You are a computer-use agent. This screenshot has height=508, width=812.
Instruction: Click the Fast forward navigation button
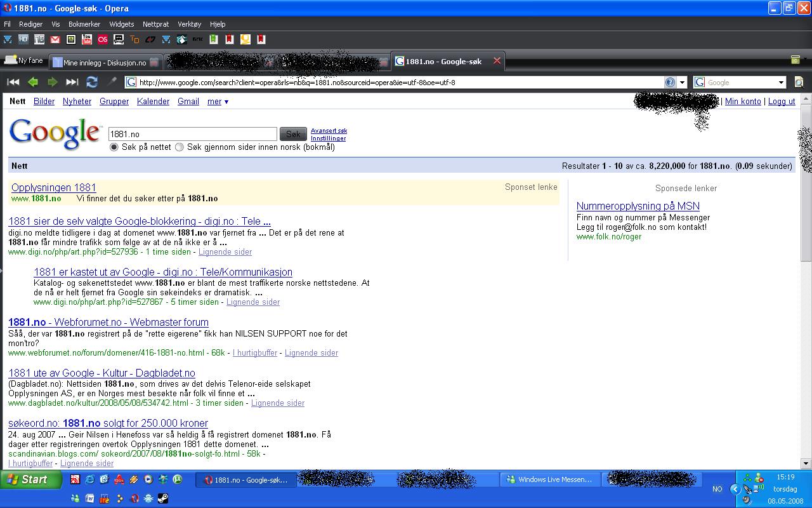pos(72,82)
